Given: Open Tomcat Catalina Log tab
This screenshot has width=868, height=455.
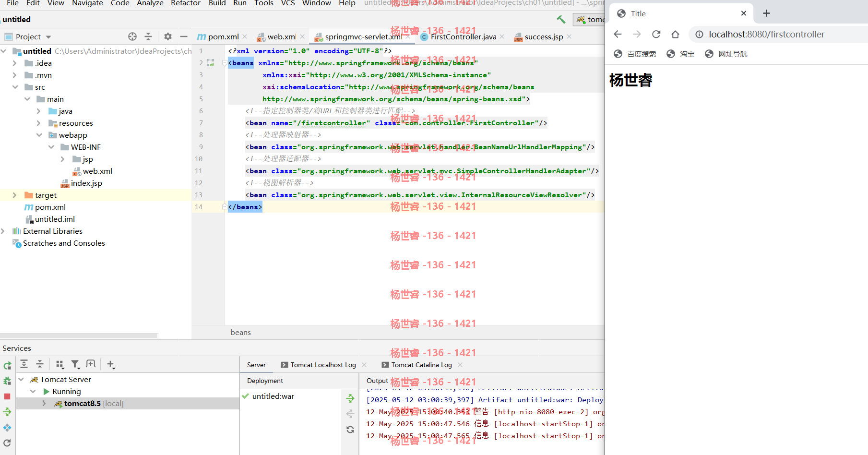Looking at the screenshot, I should [421, 365].
